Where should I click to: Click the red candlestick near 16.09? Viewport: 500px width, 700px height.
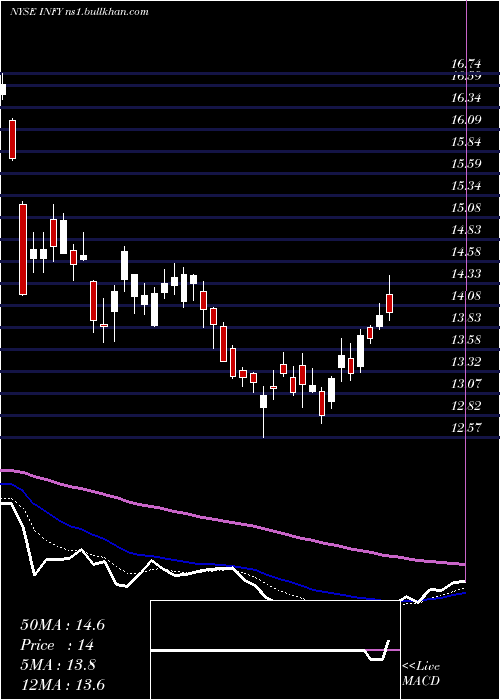(x=12, y=139)
